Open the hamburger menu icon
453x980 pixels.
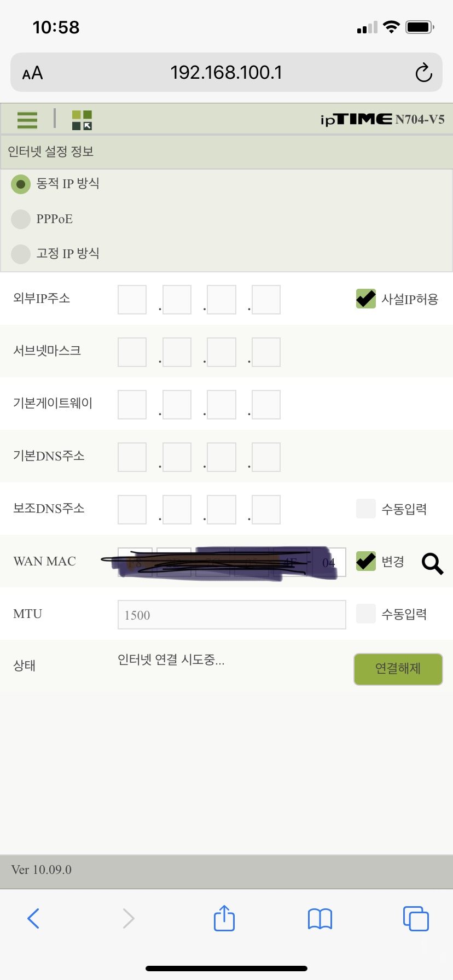click(27, 120)
